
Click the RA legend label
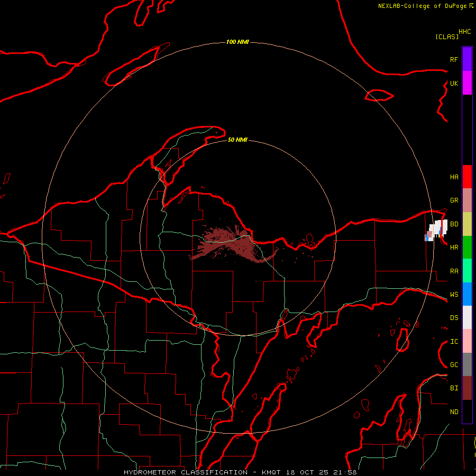tap(454, 271)
